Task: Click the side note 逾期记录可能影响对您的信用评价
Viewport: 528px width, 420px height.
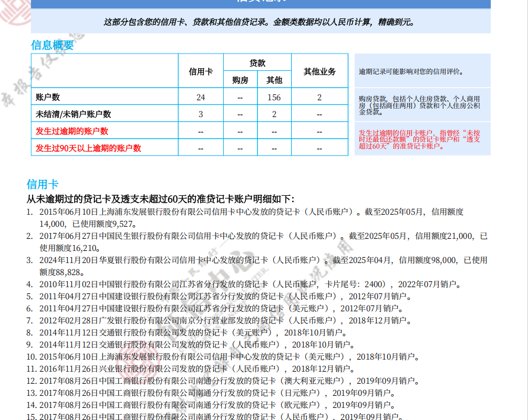Action: (x=411, y=72)
